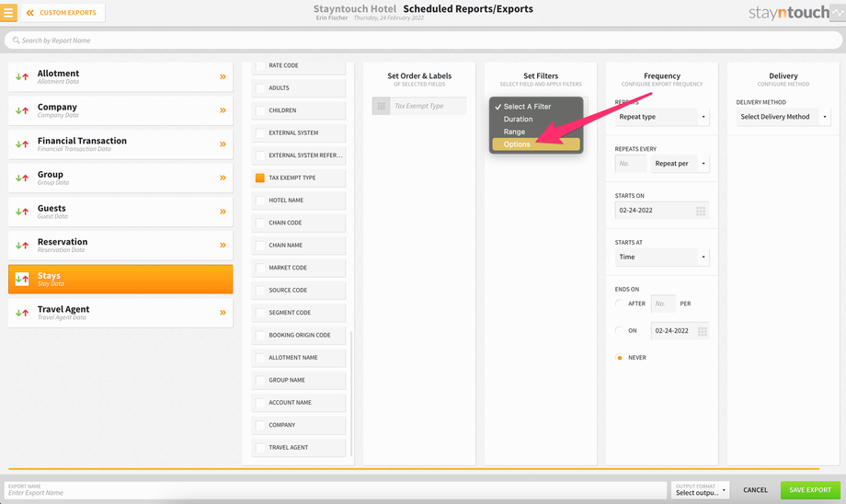The height and width of the screenshot is (504, 846).
Task: Open the Starts On calendar icon
Action: coord(701,211)
